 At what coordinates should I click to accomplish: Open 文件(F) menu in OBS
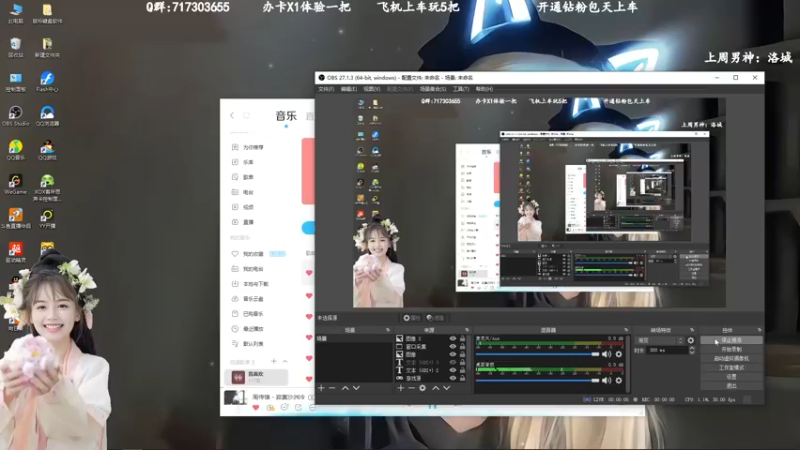[326, 89]
